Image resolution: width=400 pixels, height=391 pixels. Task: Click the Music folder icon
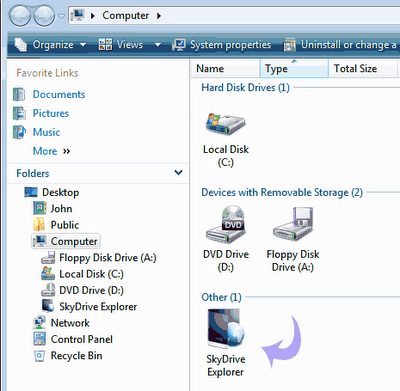[x=19, y=132]
